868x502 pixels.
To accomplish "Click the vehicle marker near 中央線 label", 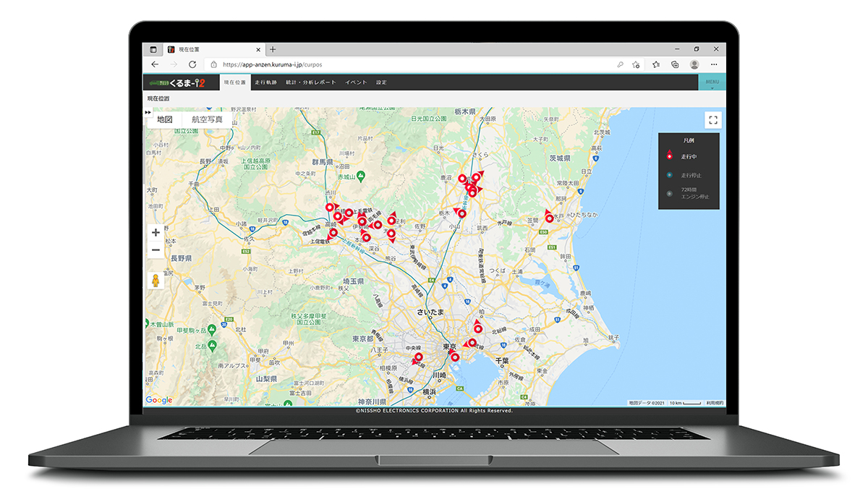I will click(x=418, y=357).
